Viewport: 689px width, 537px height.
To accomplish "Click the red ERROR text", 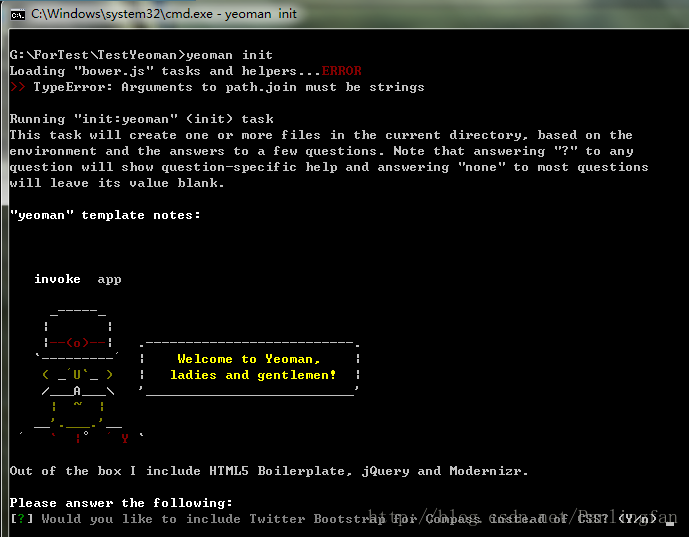I will pyautogui.click(x=341, y=71).
